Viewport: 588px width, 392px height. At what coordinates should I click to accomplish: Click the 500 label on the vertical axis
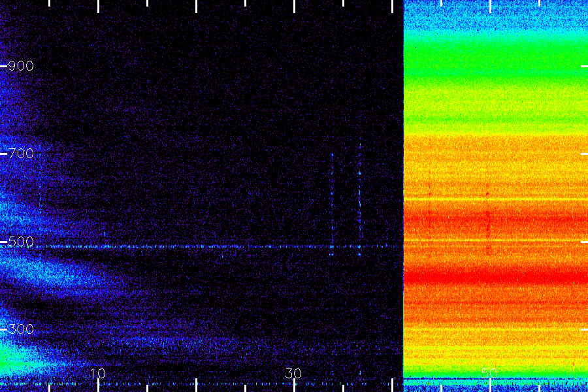point(21,242)
